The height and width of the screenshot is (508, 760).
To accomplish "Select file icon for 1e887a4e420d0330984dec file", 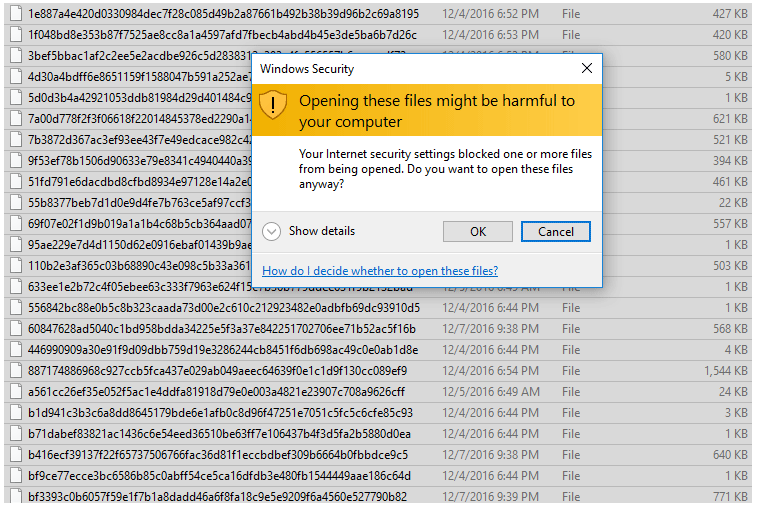I will coord(16,14).
